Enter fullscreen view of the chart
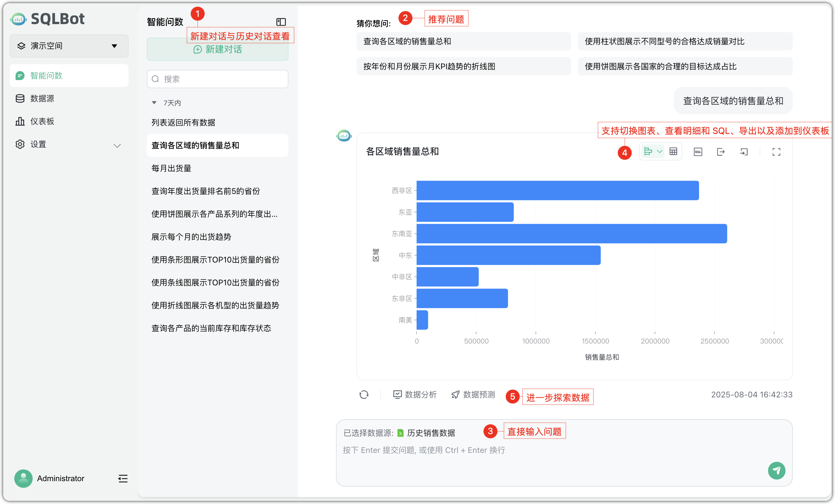 [777, 151]
